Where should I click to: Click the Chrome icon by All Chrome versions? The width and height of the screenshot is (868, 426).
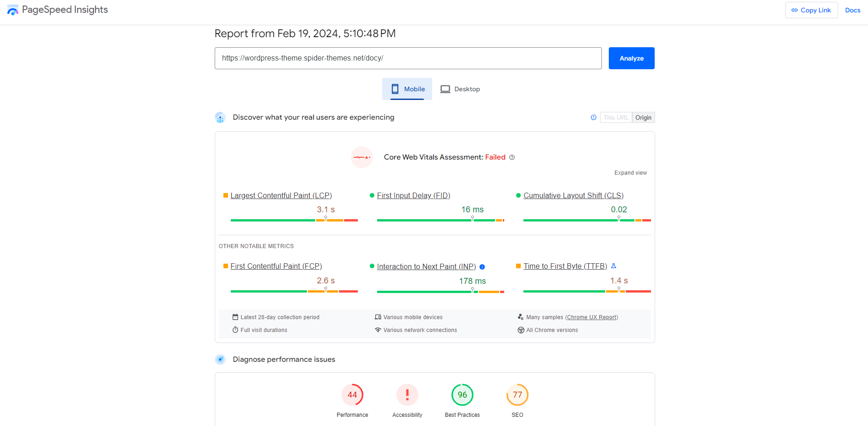(521, 330)
